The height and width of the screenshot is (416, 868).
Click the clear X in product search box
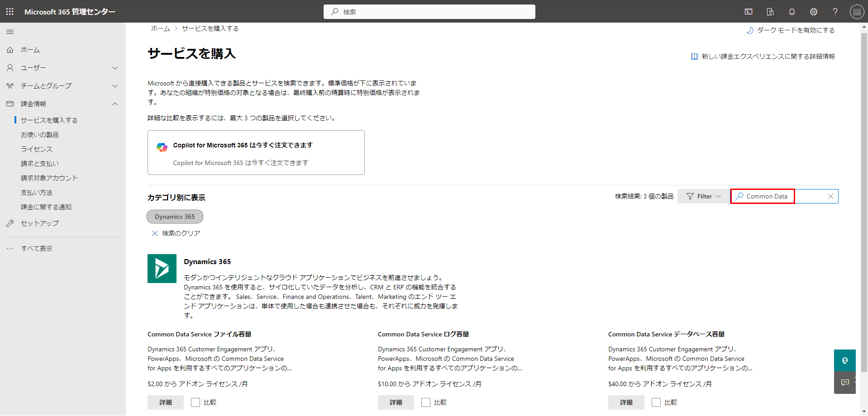pyautogui.click(x=831, y=196)
